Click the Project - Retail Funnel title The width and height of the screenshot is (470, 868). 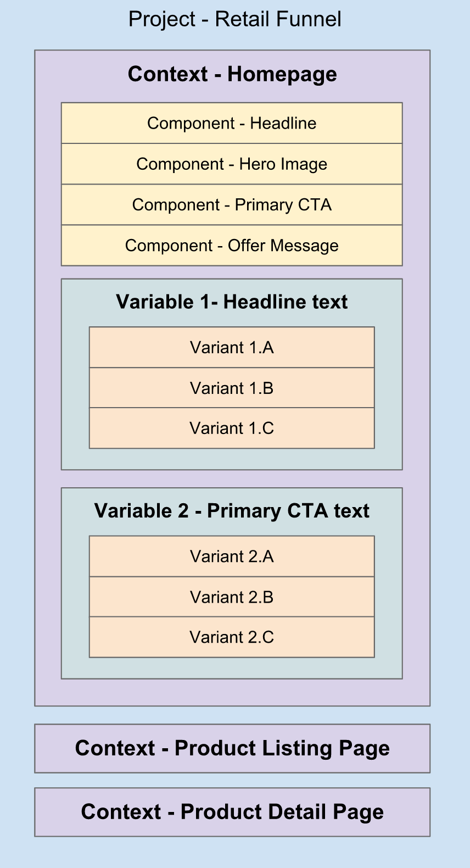pos(234,19)
